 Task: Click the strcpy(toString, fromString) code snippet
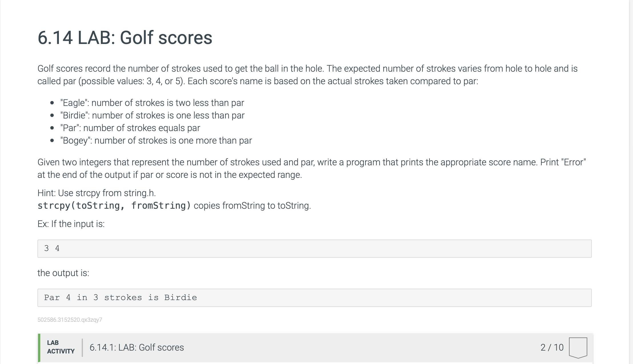(114, 206)
